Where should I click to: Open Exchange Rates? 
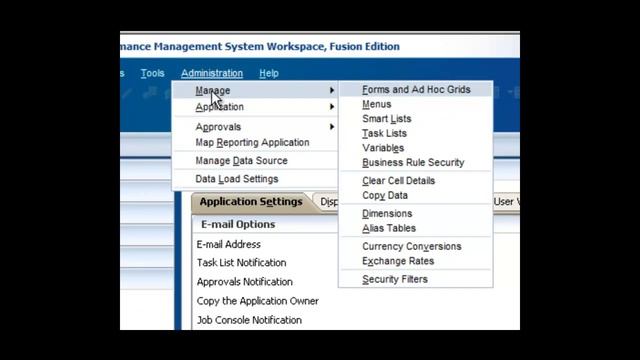pyautogui.click(x=398, y=261)
